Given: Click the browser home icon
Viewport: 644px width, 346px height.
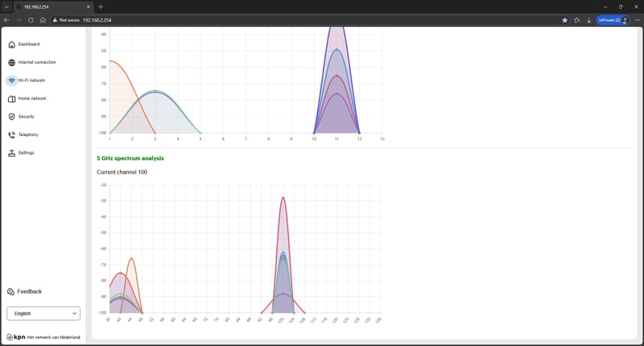Looking at the screenshot, I should (43, 19).
